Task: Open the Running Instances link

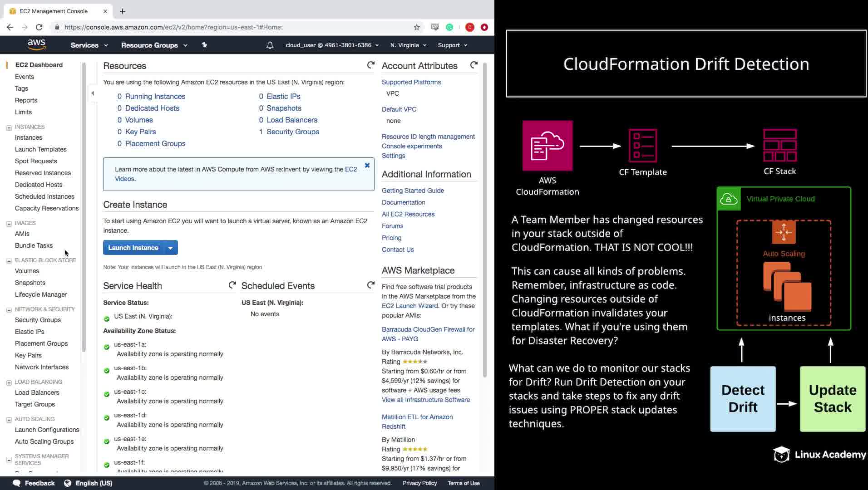Action: point(155,96)
